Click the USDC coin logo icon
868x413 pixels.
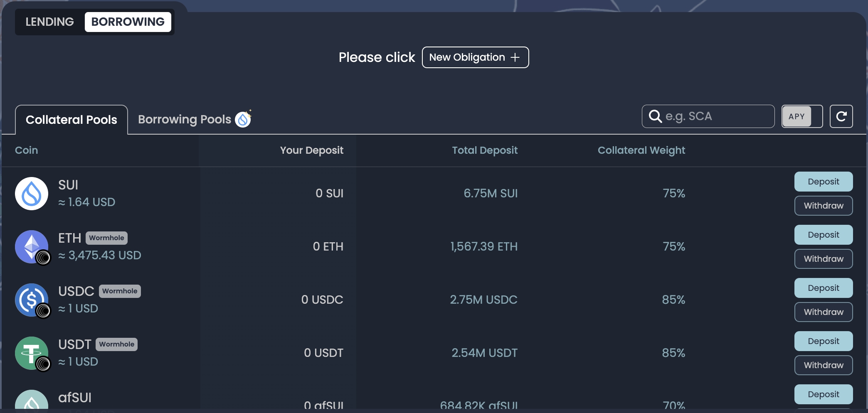coord(32,300)
